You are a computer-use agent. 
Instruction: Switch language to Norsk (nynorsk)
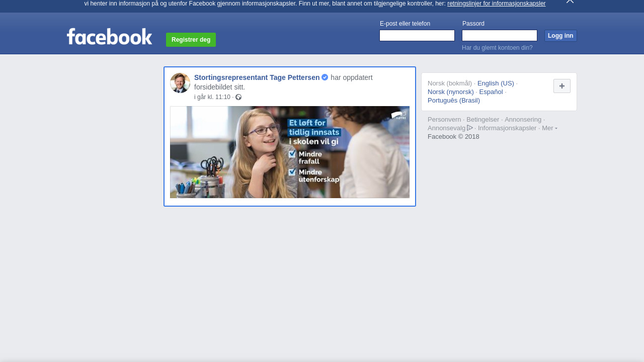[x=450, y=92]
